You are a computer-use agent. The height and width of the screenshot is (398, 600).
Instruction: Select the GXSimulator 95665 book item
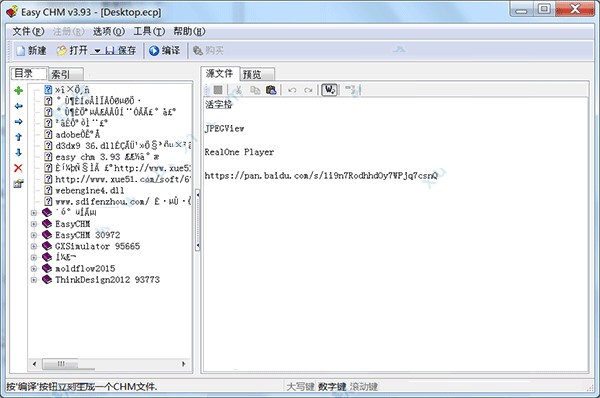pos(97,246)
